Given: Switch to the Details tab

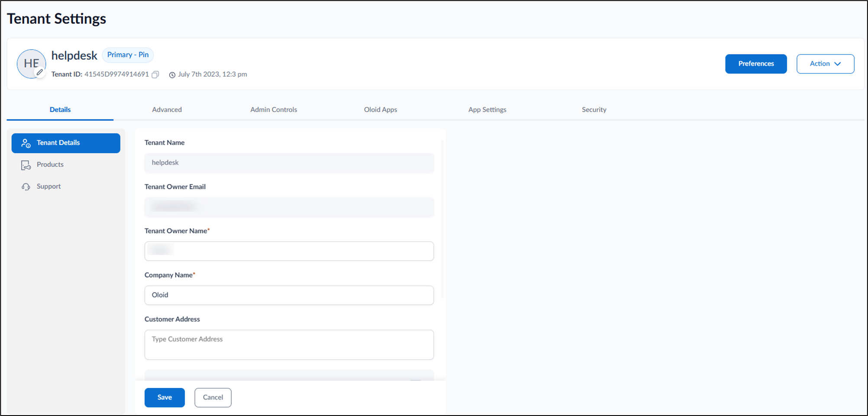Looking at the screenshot, I should [x=60, y=110].
